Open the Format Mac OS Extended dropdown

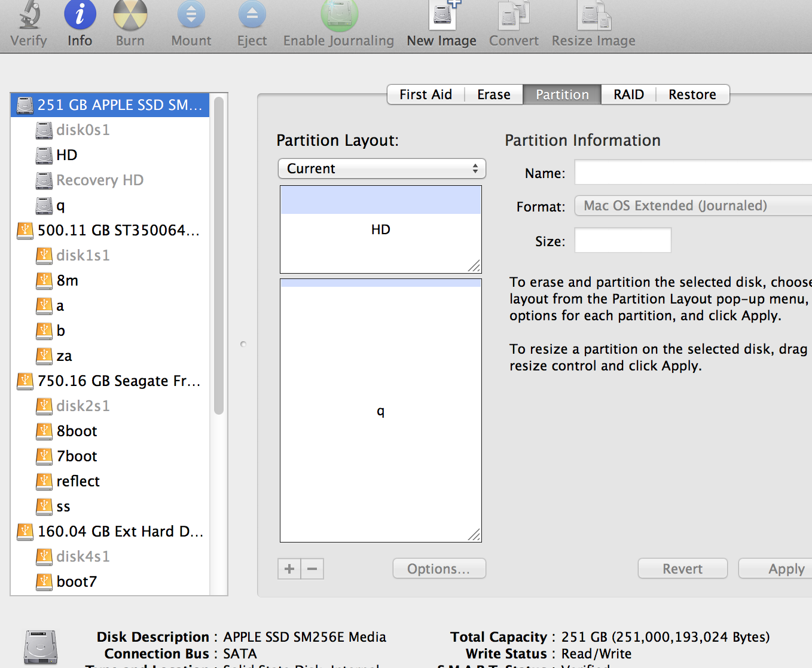(694, 206)
